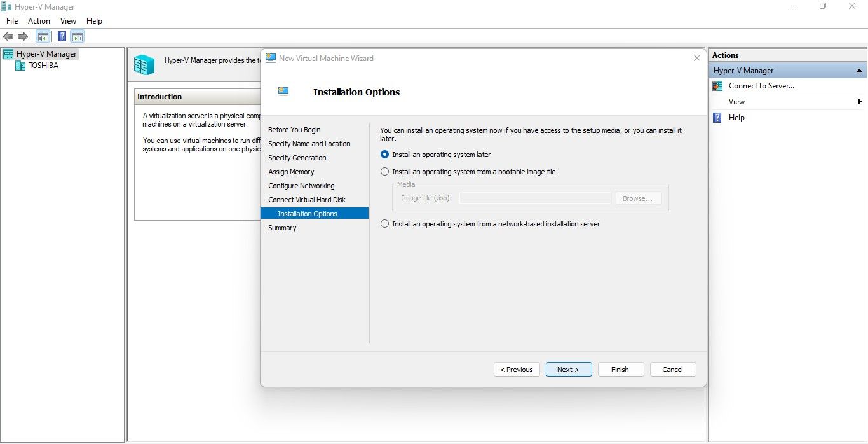The image size is (868, 444).
Task: Select install from network-based installation server
Action: [490, 224]
